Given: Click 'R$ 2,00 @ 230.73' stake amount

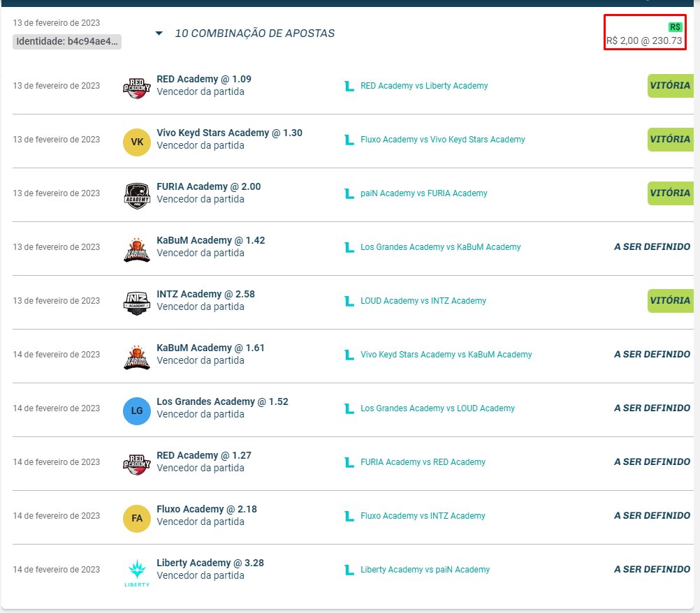Looking at the screenshot, I should pos(643,40).
